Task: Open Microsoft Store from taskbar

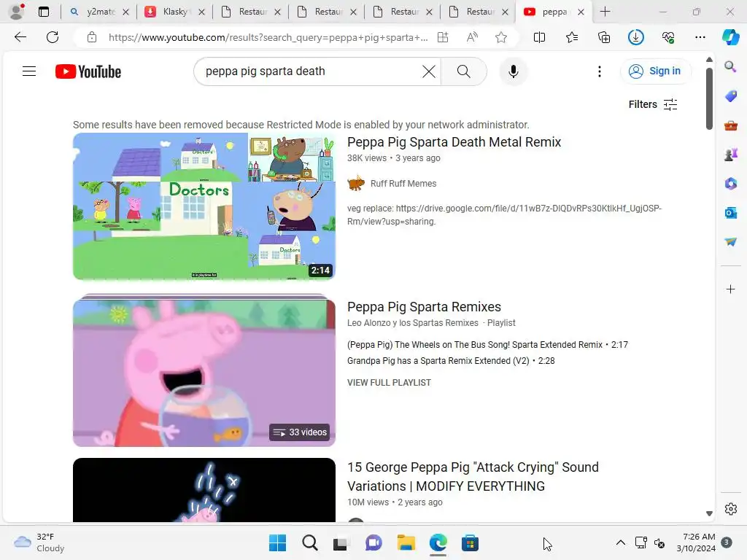Action: pyautogui.click(x=470, y=542)
